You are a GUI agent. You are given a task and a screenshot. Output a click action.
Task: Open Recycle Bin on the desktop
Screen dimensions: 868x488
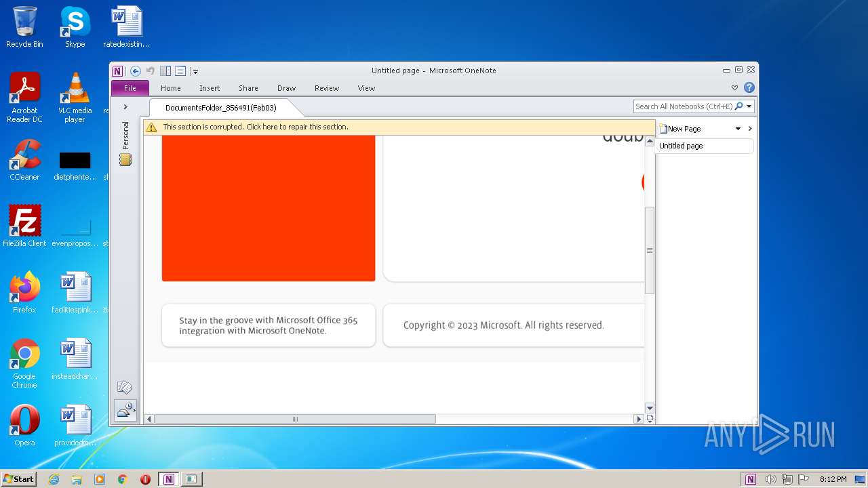point(24,27)
